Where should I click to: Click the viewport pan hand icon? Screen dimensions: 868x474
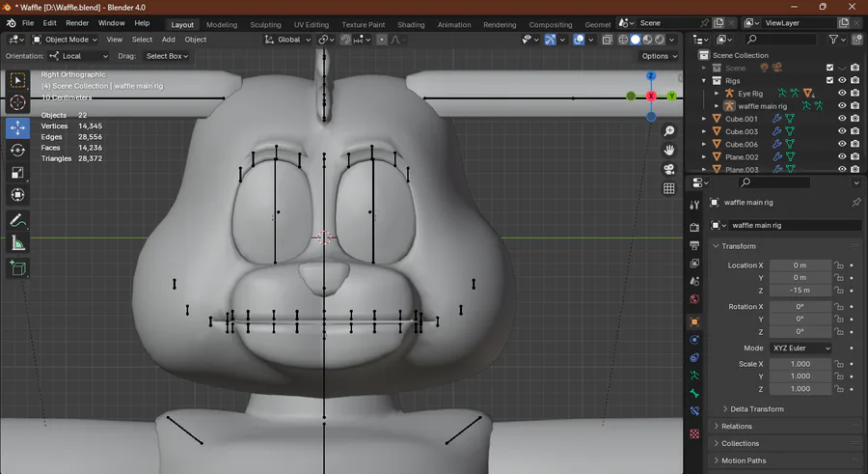(668, 151)
